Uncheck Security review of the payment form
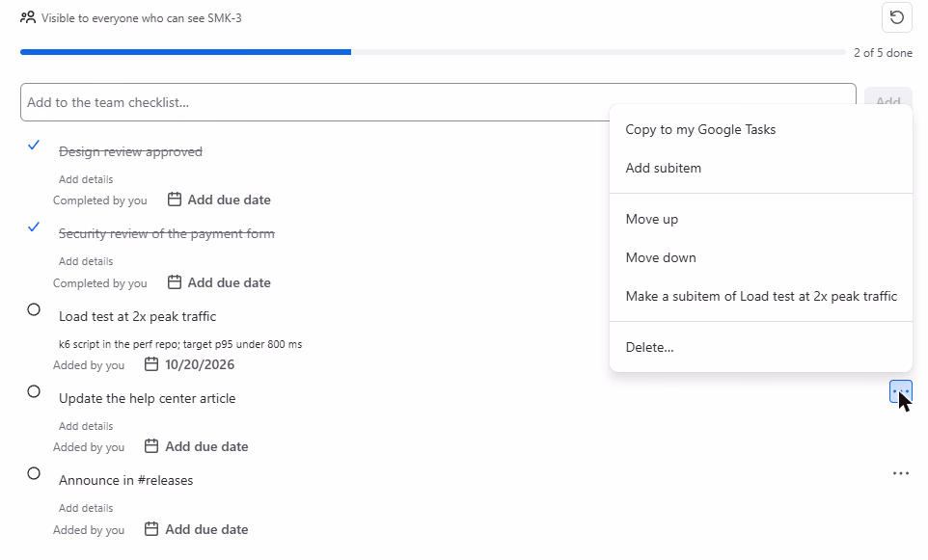Viewport: 928px width, 560px height. [34, 227]
